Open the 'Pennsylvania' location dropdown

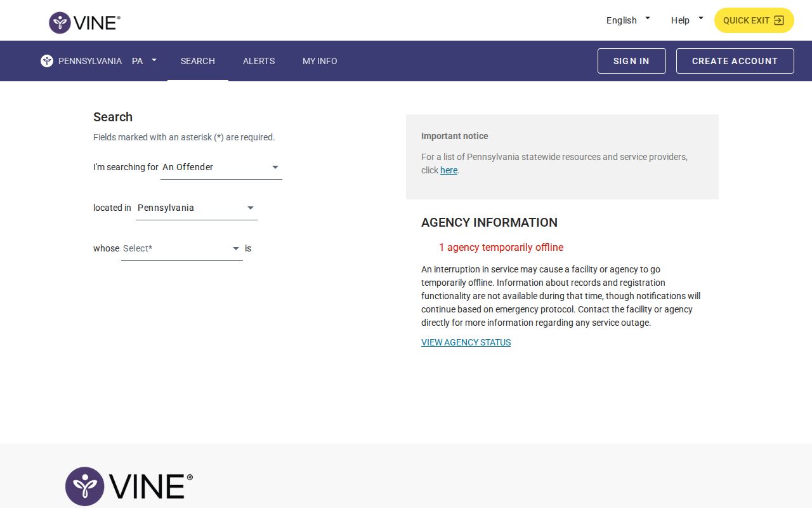coord(197,208)
